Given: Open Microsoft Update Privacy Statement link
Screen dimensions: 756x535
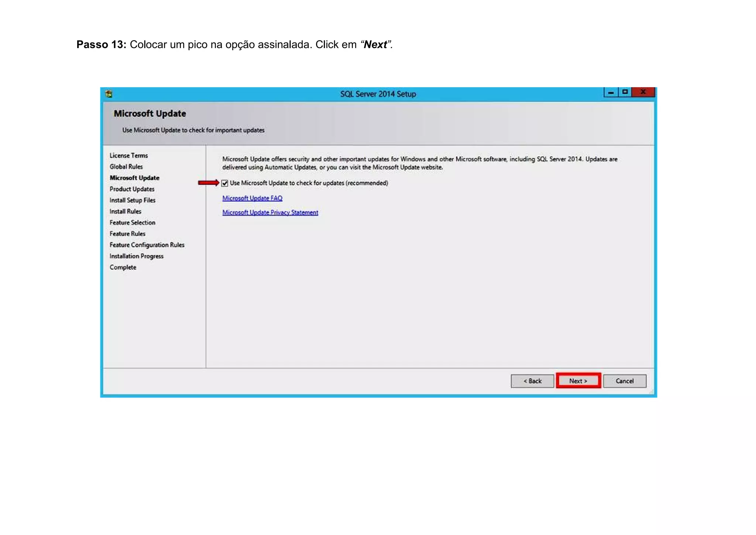Looking at the screenshot, I should (x=270, y=212).
